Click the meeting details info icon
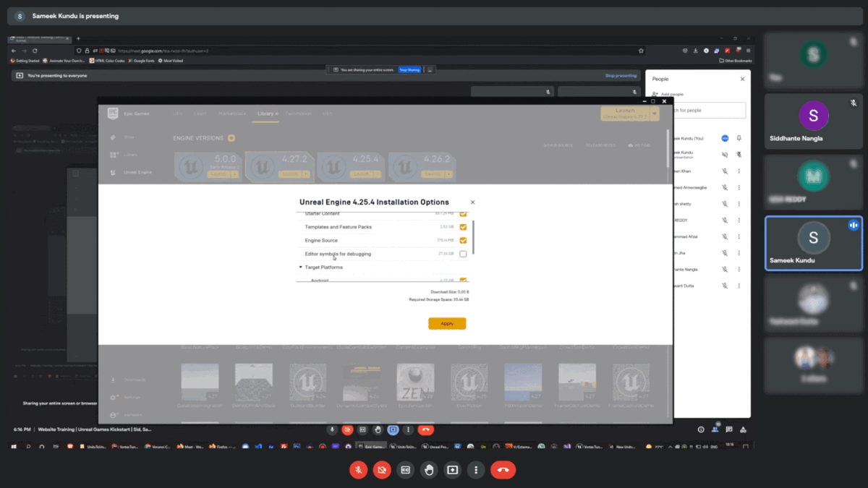Viewport: 868px width, 488px height. (701, 429)
